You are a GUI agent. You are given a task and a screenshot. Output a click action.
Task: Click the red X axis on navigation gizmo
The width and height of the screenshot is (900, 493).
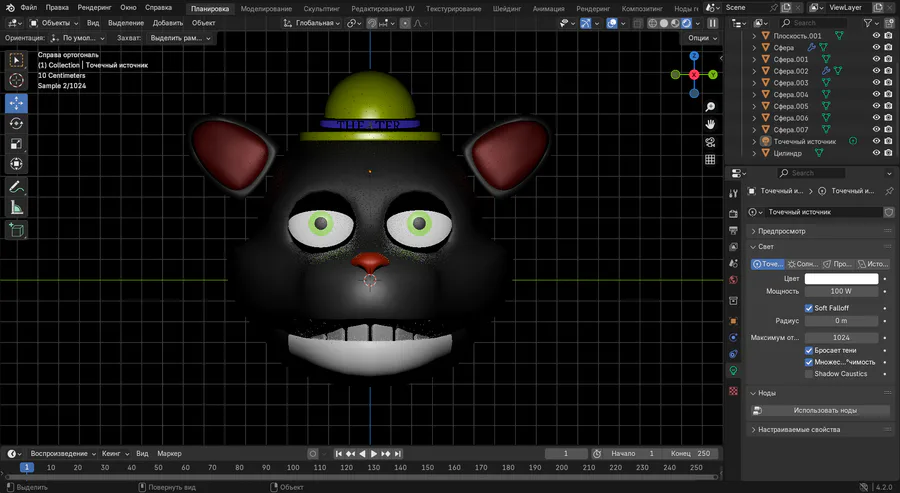(694, 75)
